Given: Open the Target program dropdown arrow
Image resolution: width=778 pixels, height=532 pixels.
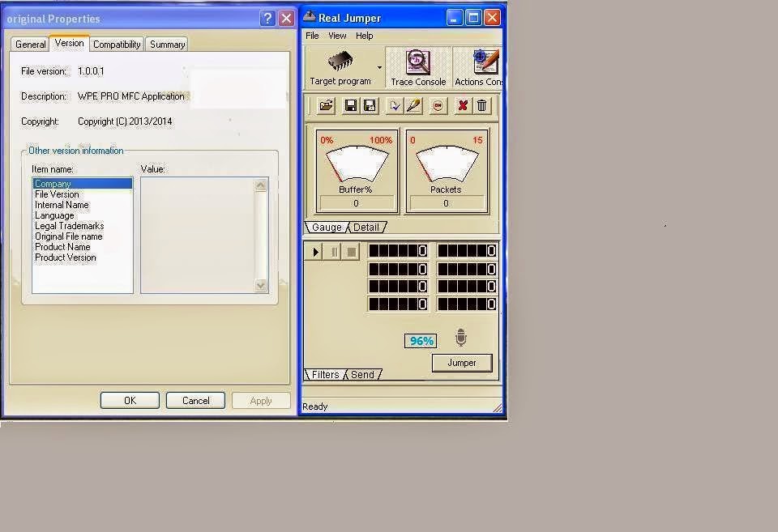Looking at the screenshot, I should point(379,67).
